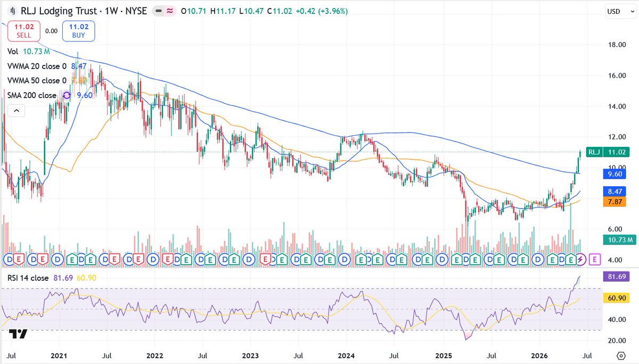Open chart settings gear icon
Image resolution: width=639 pixels, height=364 pixels.
point(620,355)
